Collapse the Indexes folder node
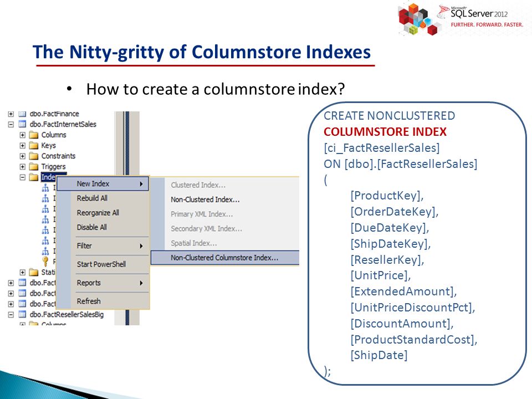 (x=22, y=177)
